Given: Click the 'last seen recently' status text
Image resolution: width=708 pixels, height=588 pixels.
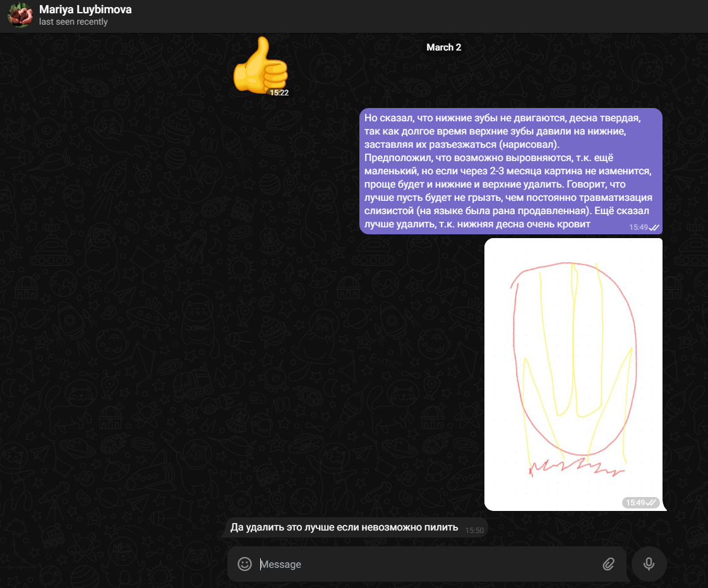Looking at the screenshot, I should (x=73, y=22).
